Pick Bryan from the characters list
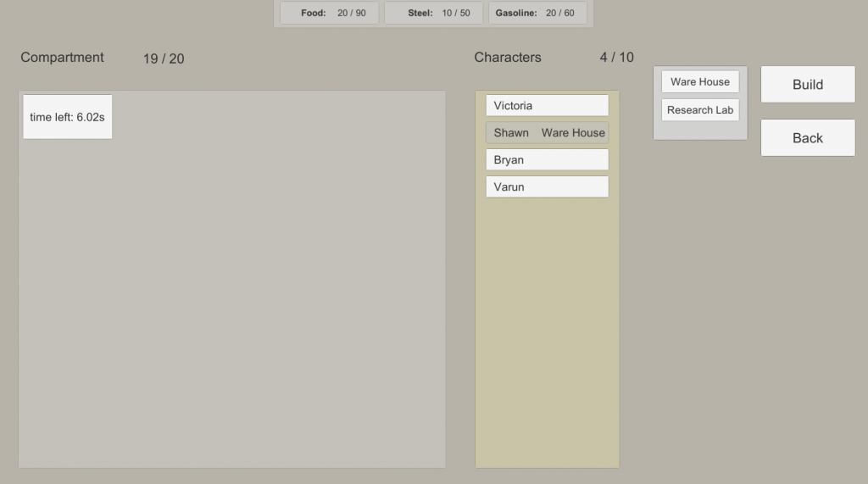The image size is (868, 484). click(547, 159)
